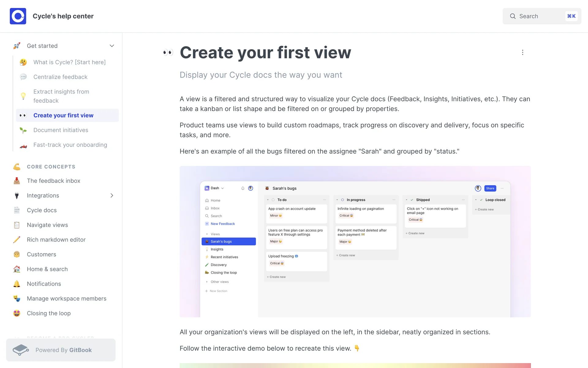Click the inbox tray icon for feedback inbox
588x368 pixels.
click(17, 181)
